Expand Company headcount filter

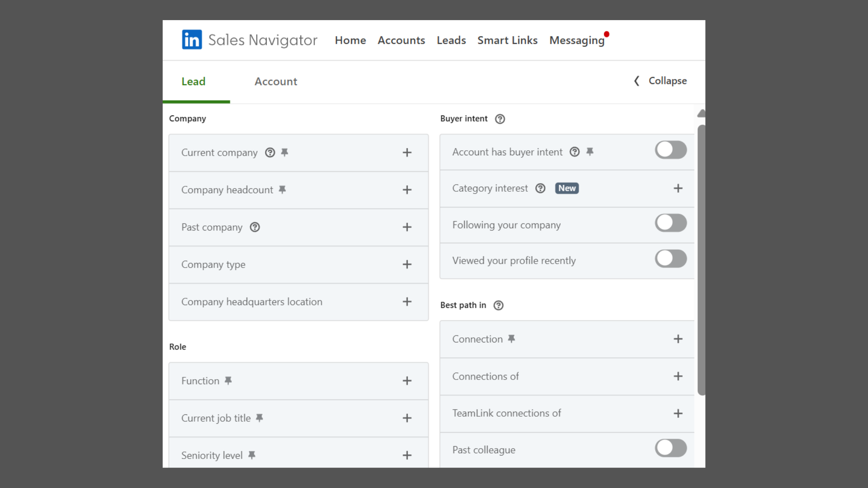click(x=407, y=190)
